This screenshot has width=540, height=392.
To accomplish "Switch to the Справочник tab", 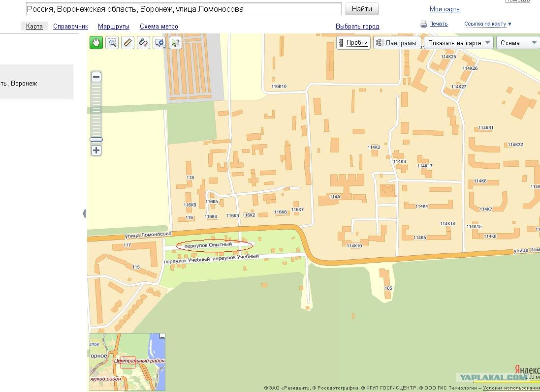I will pyautogui.click(x=70, y=26).
